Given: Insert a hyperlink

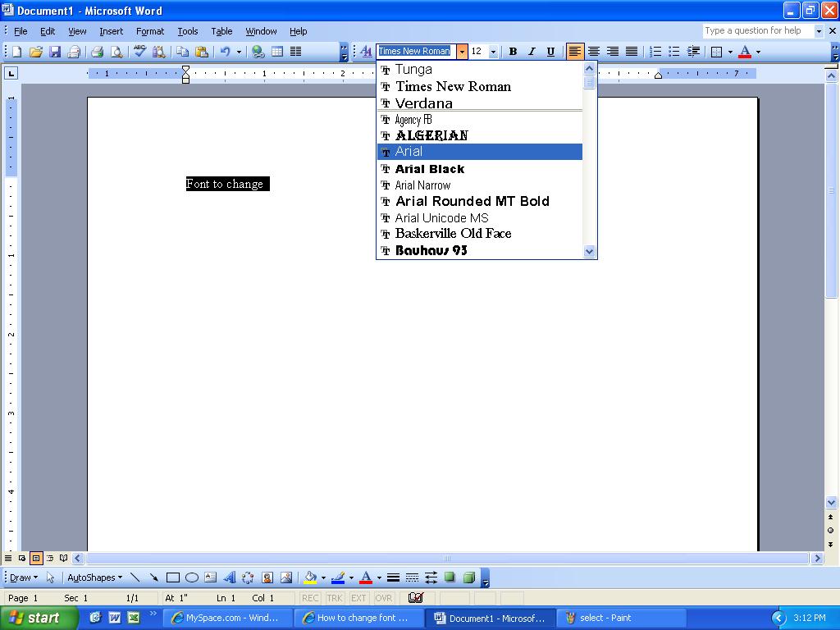Looking at the screenshot, I should [258, 52].
